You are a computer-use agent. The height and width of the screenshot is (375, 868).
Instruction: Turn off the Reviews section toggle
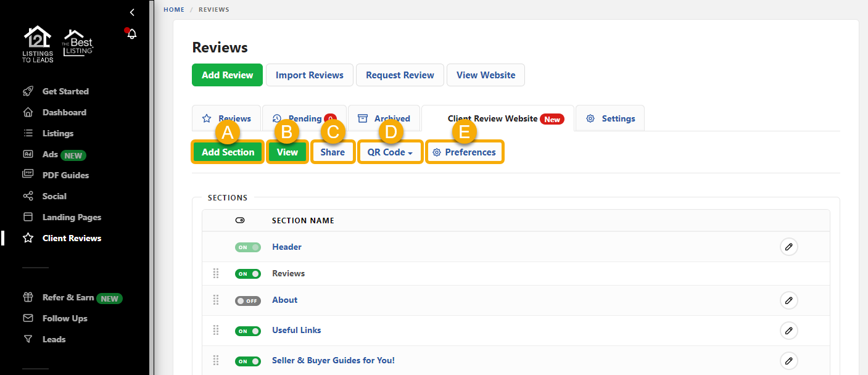(x=248, y=273)
